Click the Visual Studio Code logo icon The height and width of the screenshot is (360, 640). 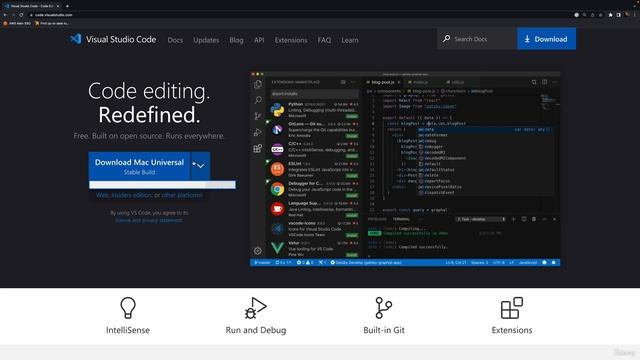point(76,39)
